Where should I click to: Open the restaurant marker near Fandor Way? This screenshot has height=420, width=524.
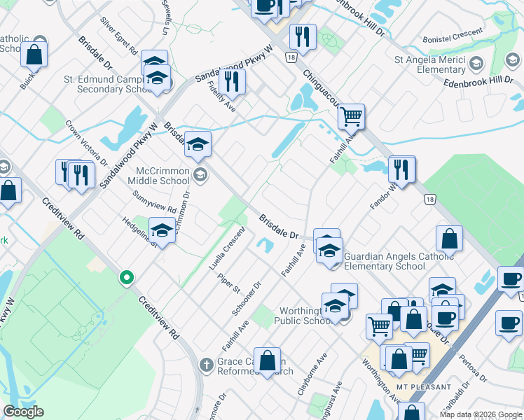tap(401, 170)
